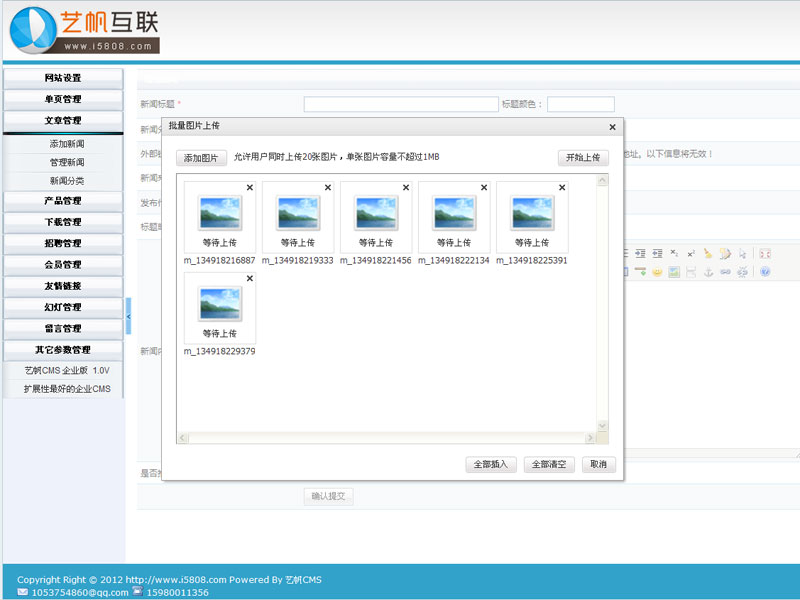
Task: Start upload with 开始上传 button
Action: 583,158
